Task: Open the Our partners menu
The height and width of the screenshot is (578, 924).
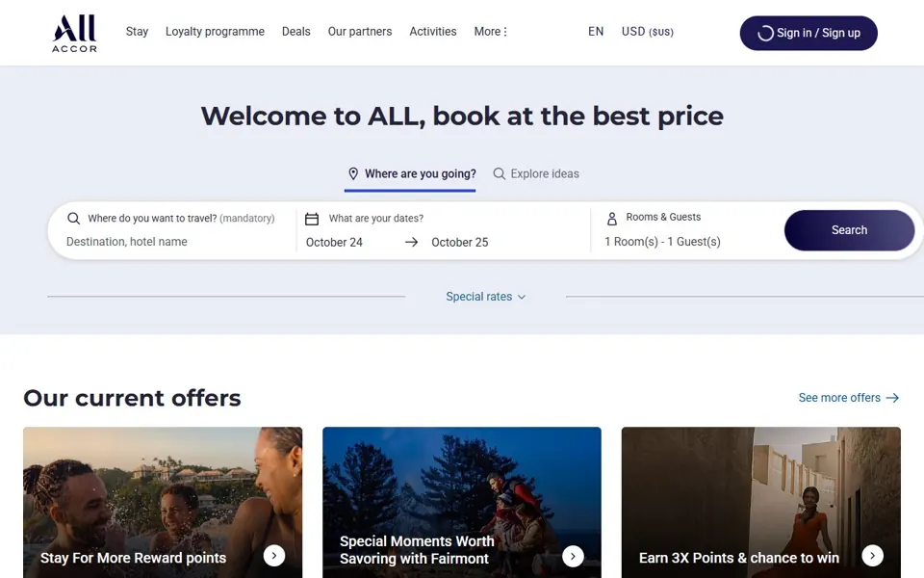Action: 359,31
